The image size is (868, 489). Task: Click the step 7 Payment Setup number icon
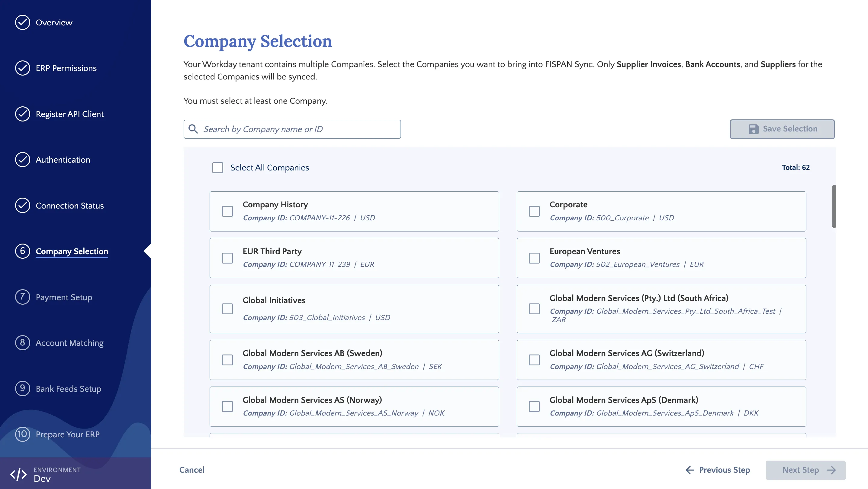tap(23, 297)
